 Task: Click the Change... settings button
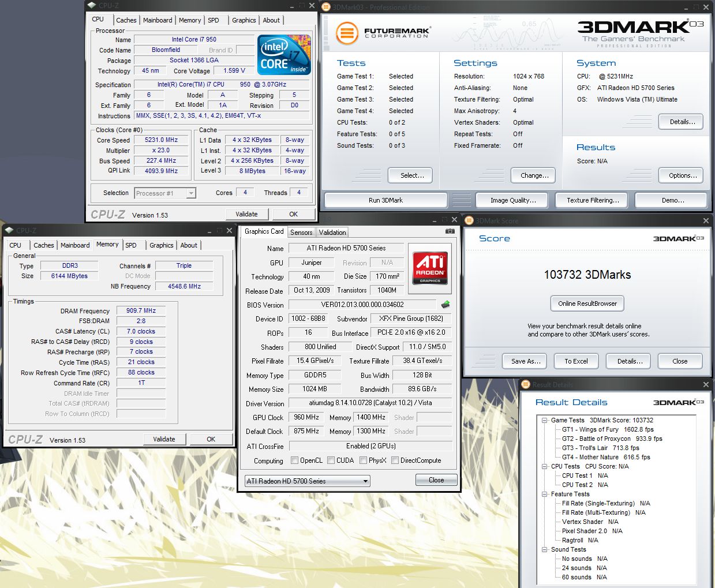click(534, 175)
